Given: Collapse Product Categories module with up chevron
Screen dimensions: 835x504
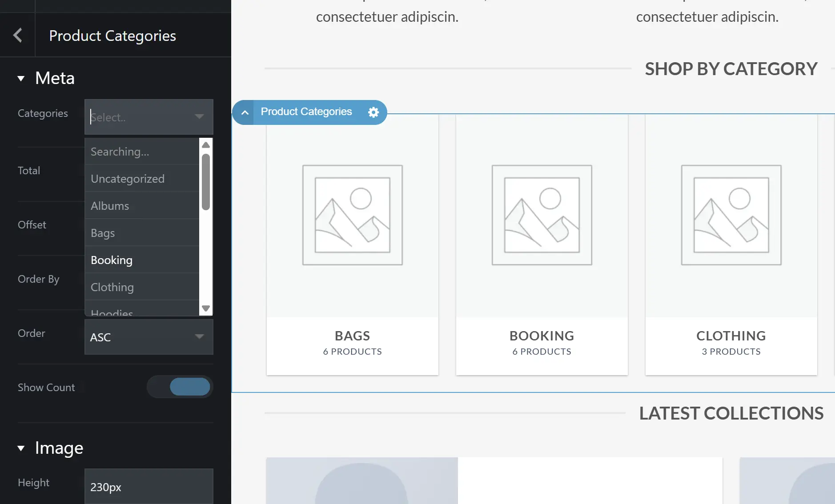Looking at the screenshot, I should coord(245,112).
